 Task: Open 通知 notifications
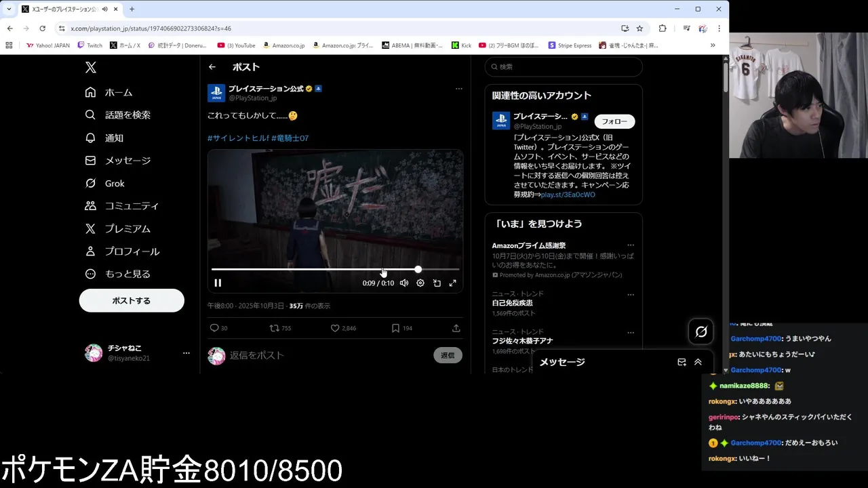(x=104, y=138)
